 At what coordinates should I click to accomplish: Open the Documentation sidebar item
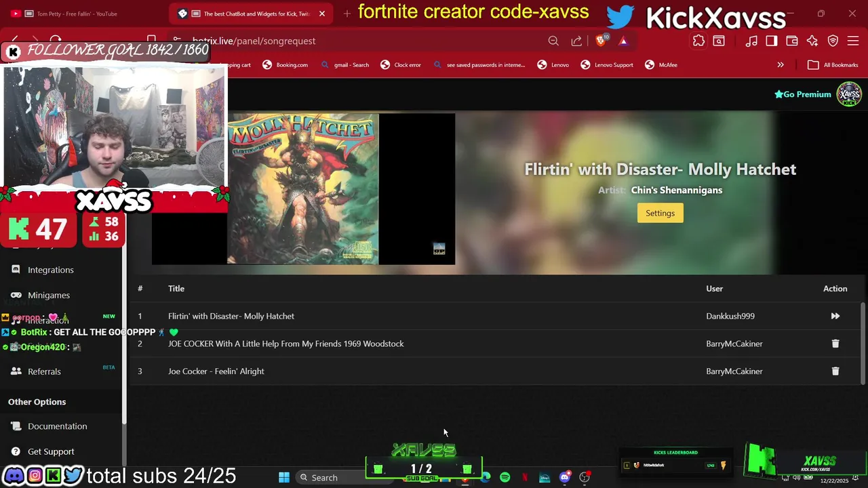57,426
